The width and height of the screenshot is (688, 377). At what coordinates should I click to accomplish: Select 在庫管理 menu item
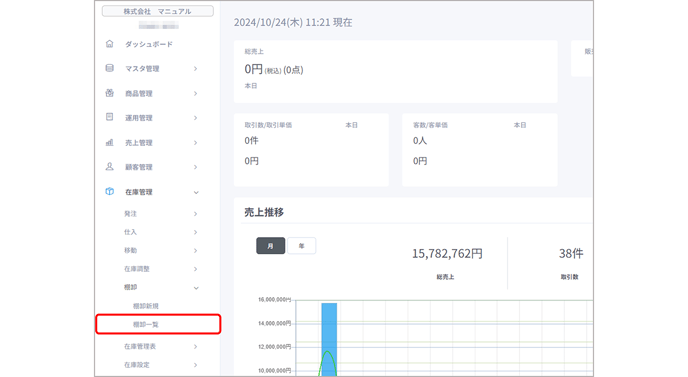pyautogui.click(x=139, y=192)
